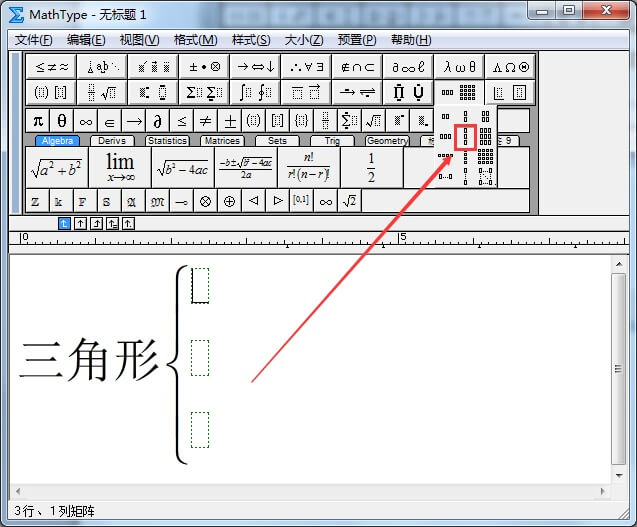
Task: Insert the √2 expression
Action: 349,201
